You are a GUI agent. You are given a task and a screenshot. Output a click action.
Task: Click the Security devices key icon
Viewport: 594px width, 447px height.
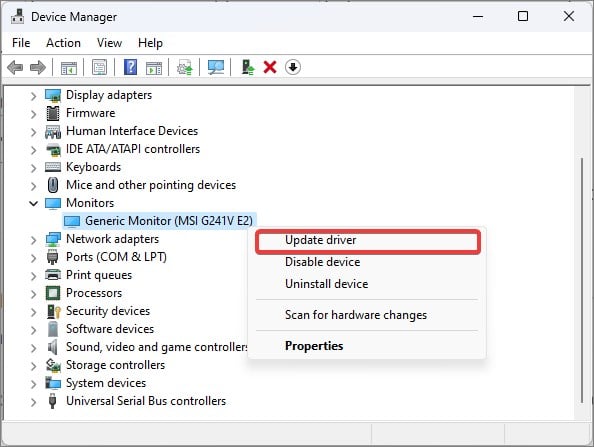pos(53,311)
